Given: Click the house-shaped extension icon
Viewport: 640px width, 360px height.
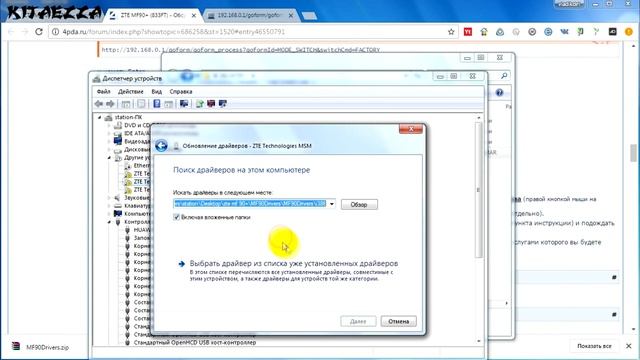Looking at the screenshot, I should point(484,31).
